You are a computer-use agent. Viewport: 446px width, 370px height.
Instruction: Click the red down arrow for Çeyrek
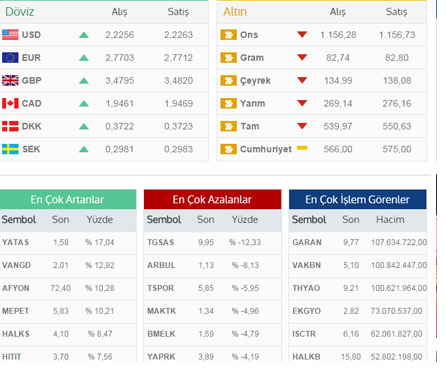pyautogui.click(x=302, y=80)
